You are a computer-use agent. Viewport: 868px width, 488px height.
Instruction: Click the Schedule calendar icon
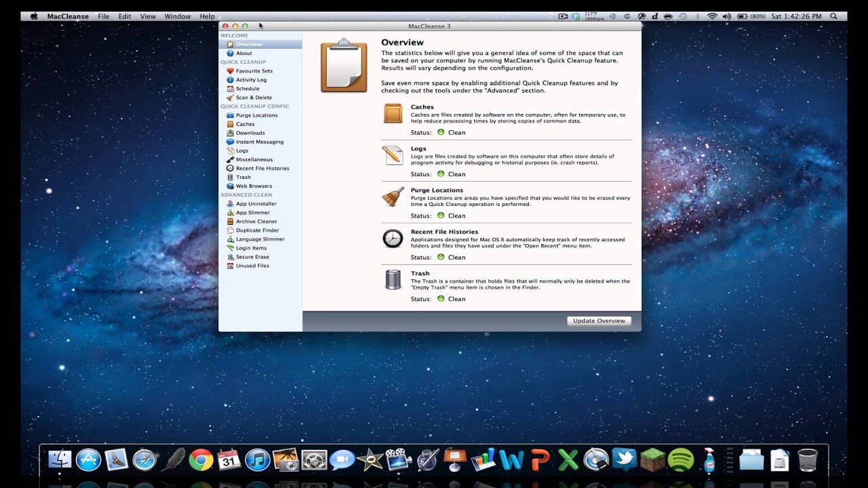click(230, 88)
